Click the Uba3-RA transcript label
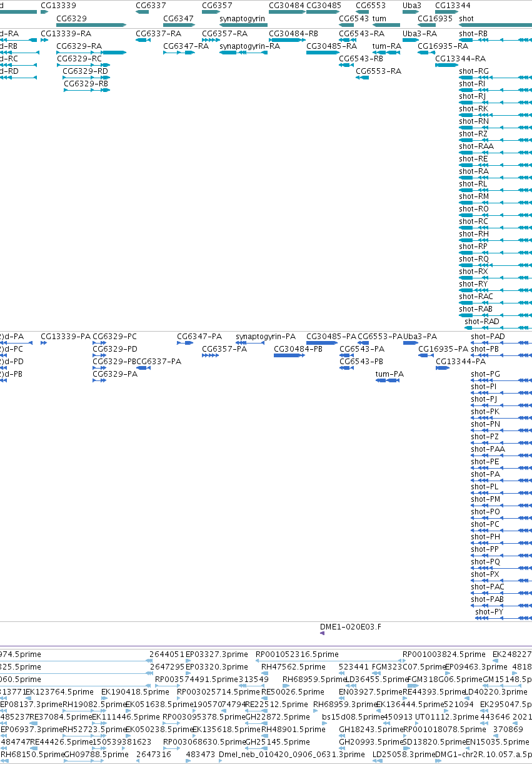532x764 pixels. (419, 33)
